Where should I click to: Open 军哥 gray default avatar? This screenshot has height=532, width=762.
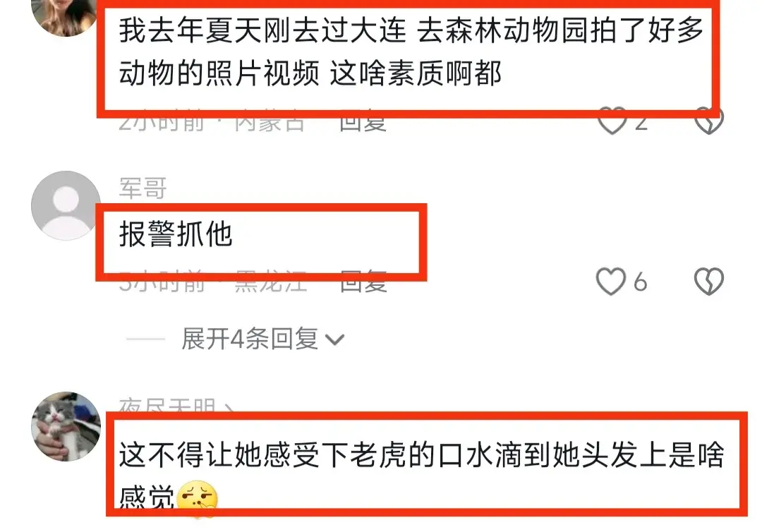click(66, 205)
